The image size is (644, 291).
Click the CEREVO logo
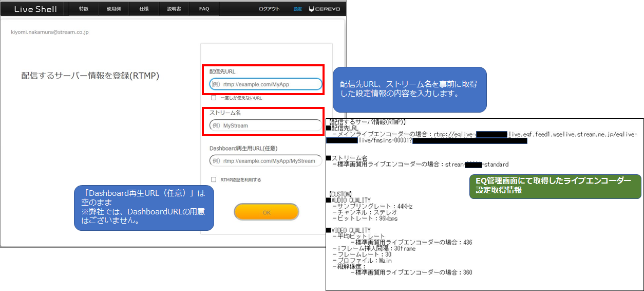point(324,9)
